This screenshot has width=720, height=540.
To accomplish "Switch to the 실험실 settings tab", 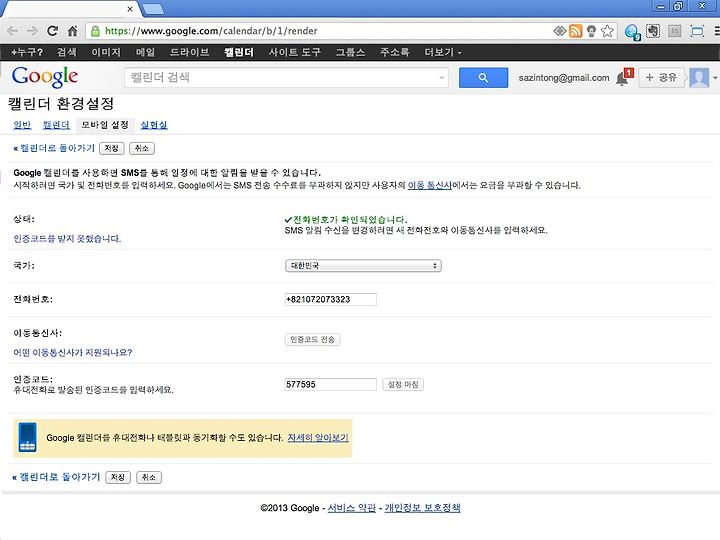I will pos(154,125).
